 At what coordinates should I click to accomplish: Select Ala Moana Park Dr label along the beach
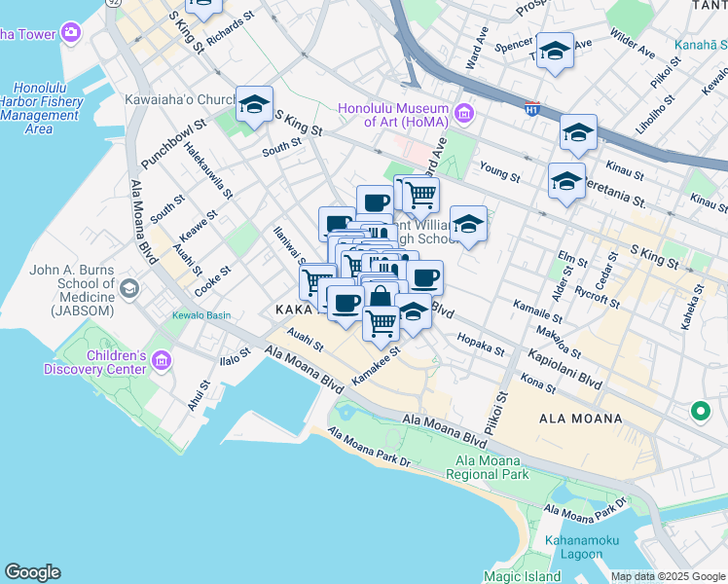(370, 447)
